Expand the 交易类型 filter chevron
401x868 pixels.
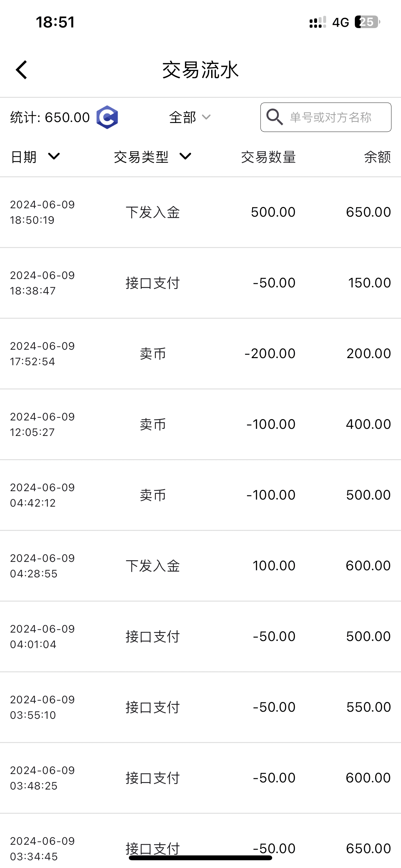point(185,156)
